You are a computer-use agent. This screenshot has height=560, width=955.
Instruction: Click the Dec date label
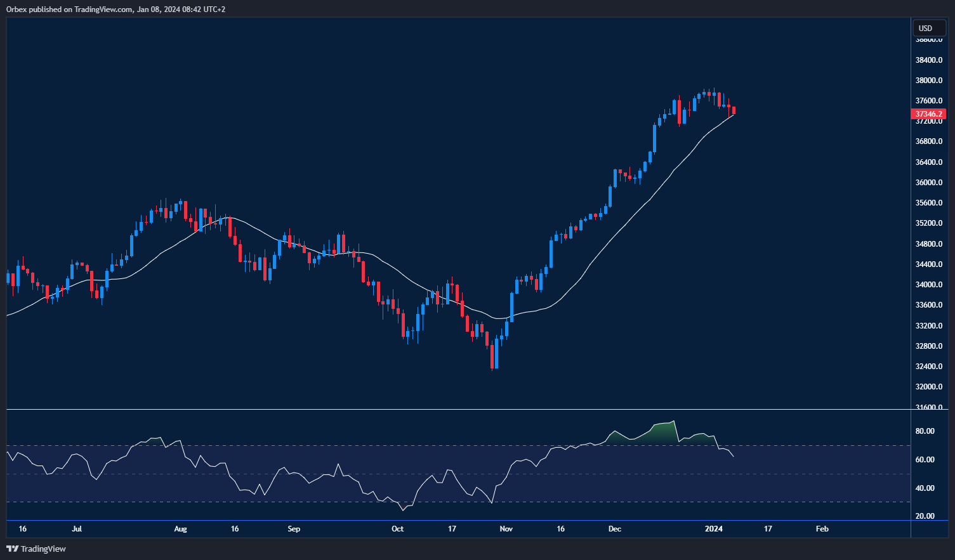point(614,528)
